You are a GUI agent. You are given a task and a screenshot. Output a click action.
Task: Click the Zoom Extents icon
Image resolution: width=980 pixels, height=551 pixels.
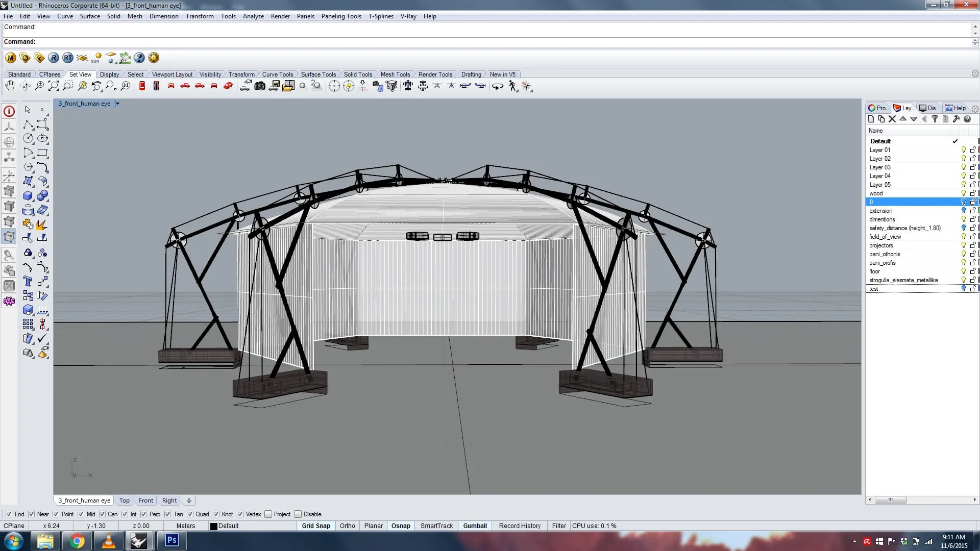[54, 86]
